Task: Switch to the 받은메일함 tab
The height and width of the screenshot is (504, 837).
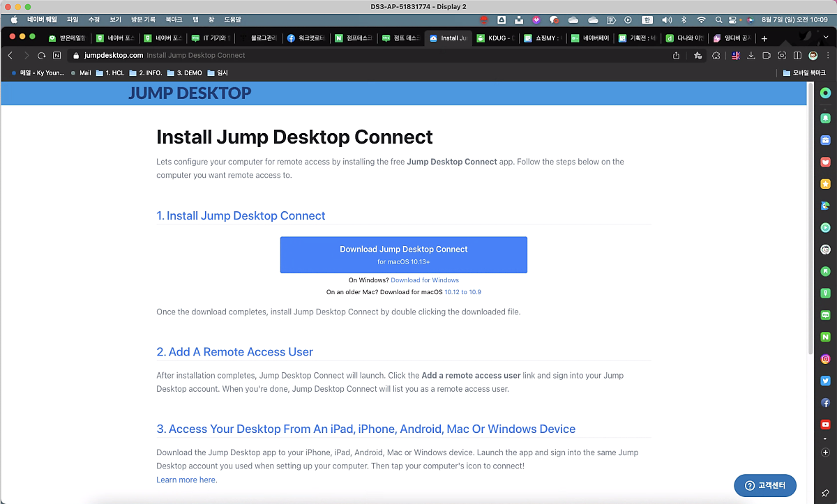Action: click(67, 38)
